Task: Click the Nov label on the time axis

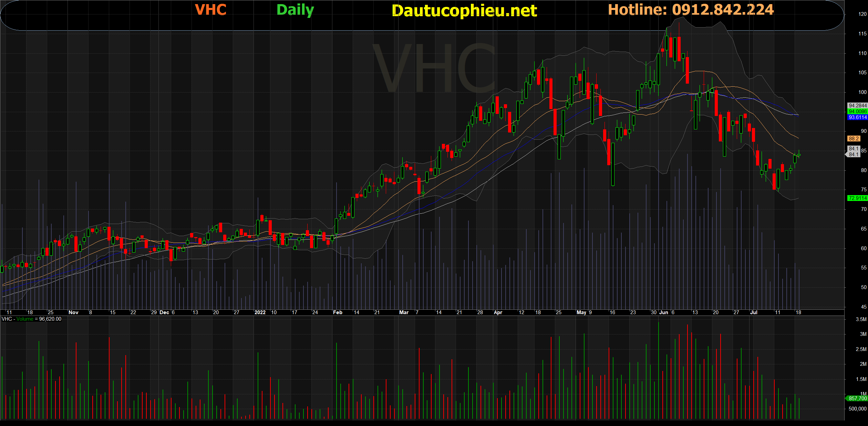Action: point(73,312)
